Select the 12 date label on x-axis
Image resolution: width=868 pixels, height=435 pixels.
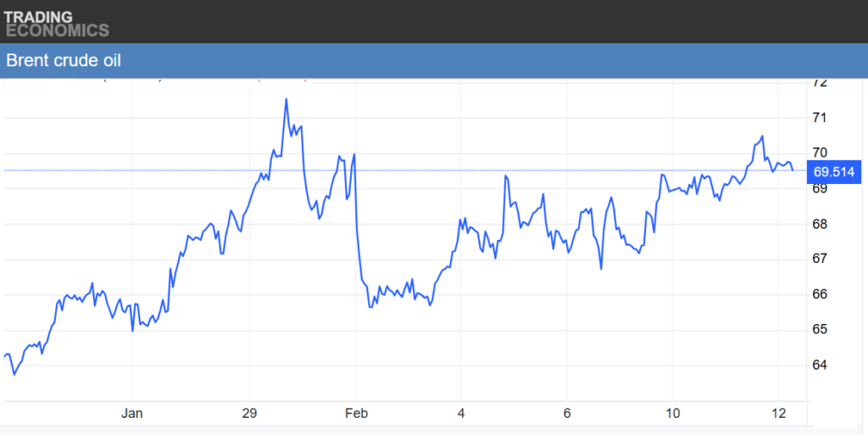coord(778,414)
